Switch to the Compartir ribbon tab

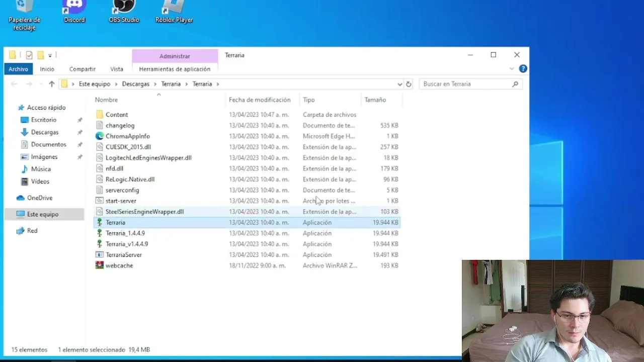click(x=83, y=69)
